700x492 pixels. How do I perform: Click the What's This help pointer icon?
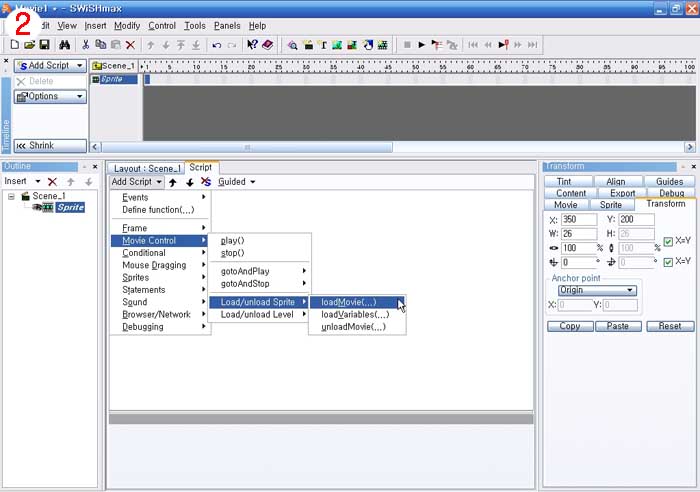point(252,45)
